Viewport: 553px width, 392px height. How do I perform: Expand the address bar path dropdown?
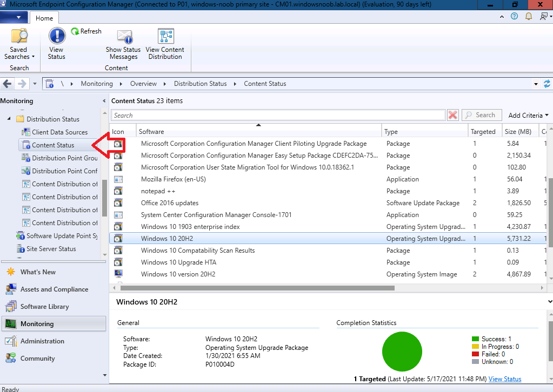click(536, 84)
